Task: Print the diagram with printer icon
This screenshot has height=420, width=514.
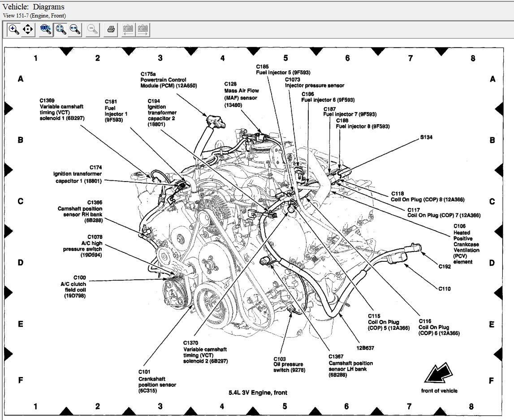Action: tap(111, 30)
